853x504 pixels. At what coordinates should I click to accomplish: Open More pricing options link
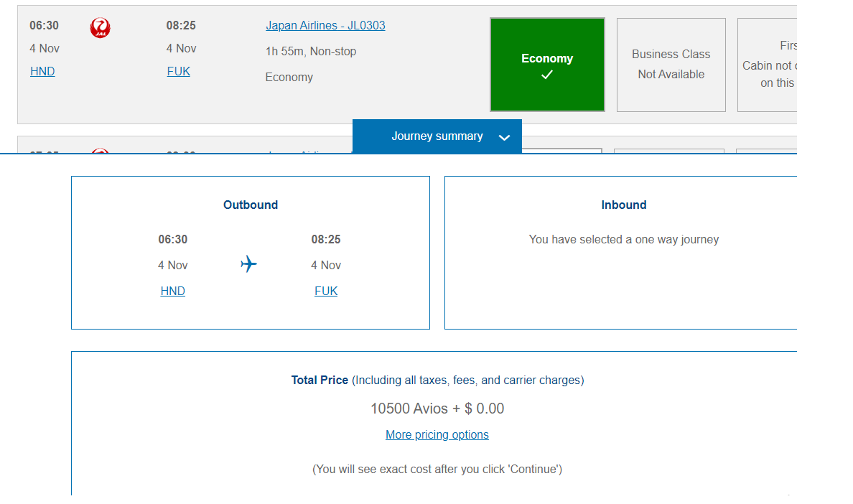(437, 435)
